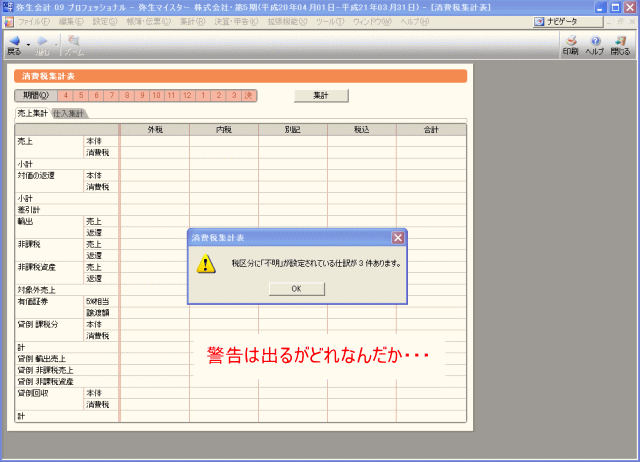Click the 有価証券 row label

33,301
